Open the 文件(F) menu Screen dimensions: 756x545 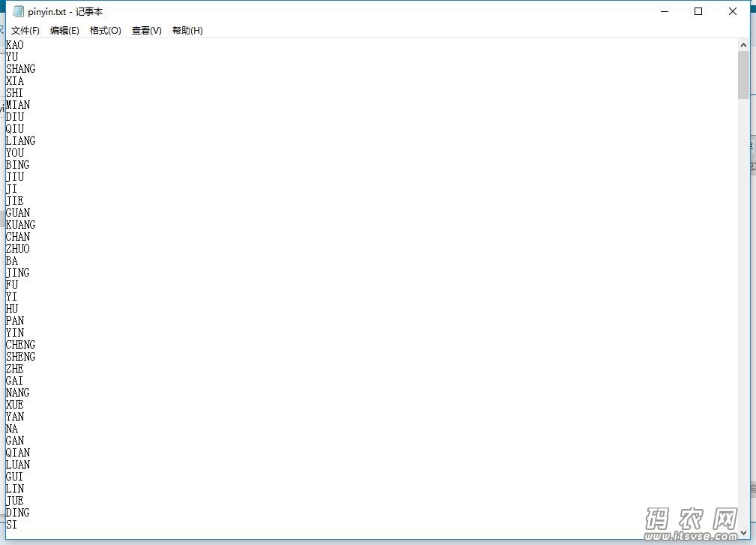pyautogui.click(x=25, y=31)
